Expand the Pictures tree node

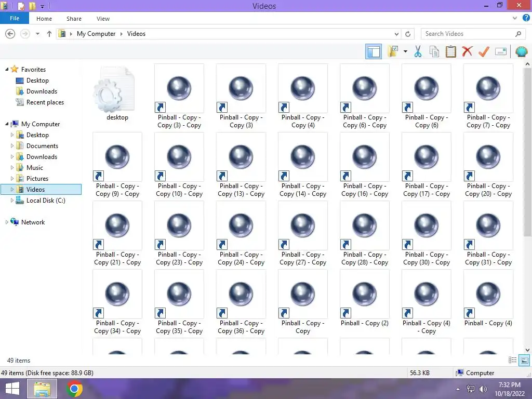(x=12, y=178)
